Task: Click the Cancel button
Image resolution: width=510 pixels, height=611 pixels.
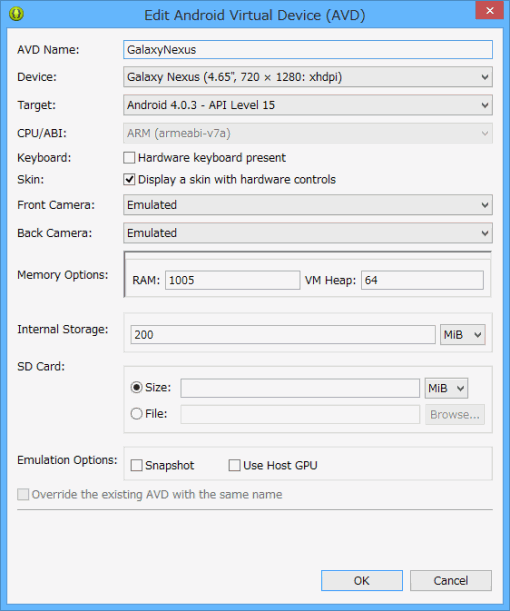Action: [x=451, y=581]
